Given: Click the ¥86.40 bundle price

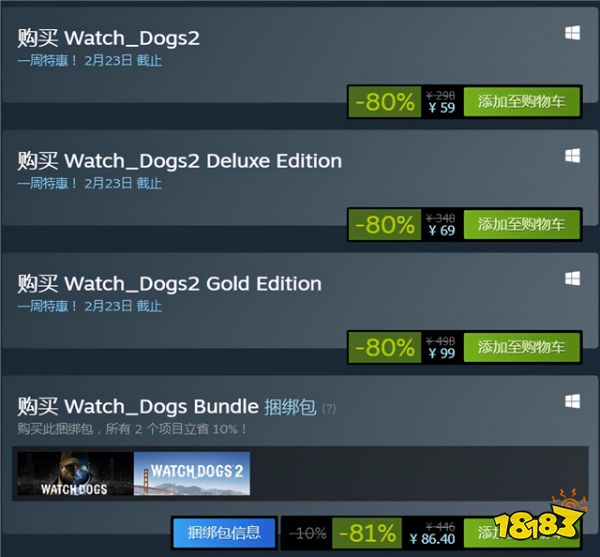Looking at the screenshot, I should pos(432,539).
